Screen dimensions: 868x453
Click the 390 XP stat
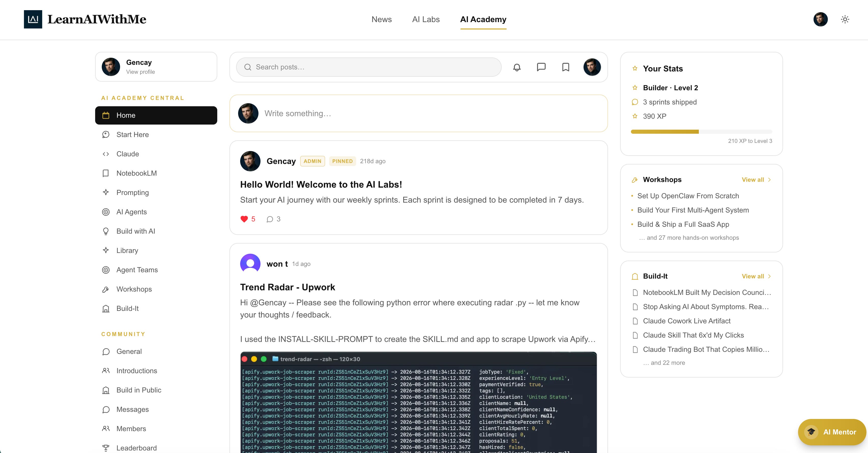point(654,116)
